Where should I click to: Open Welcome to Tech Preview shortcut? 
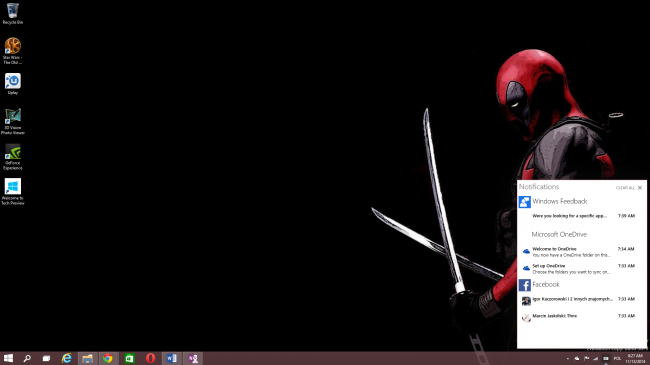12,192
